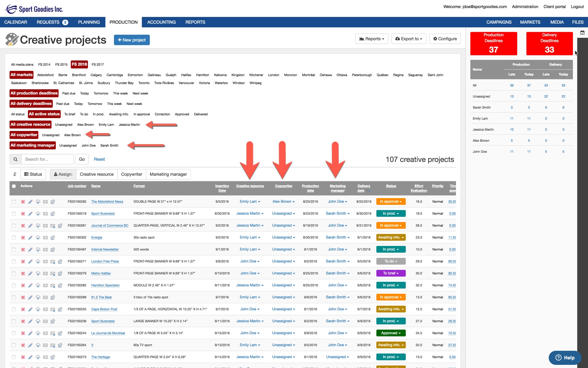The width and height of the screenshot is (588, 368).
Task: Click the New project button
Action: coord(132,40)
